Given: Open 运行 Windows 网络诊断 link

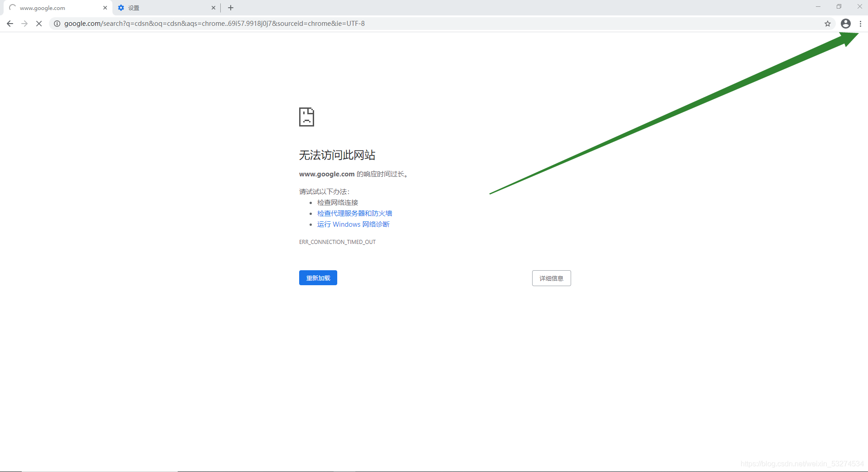Looking at the screenshot, I should click(354, 224).
